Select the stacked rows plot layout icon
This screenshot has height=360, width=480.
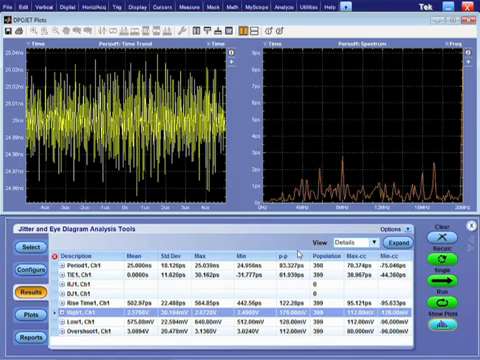254,31
